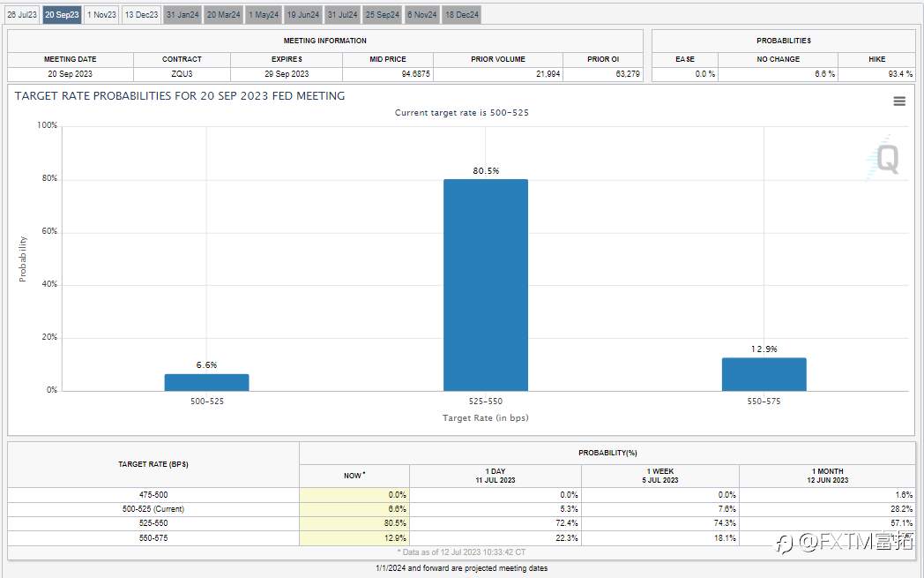Image resolution: width=924 pixels, height=578 pixels.
Task: Switch to the 26 Jul23 meeting tab
Action: point(22,15)
